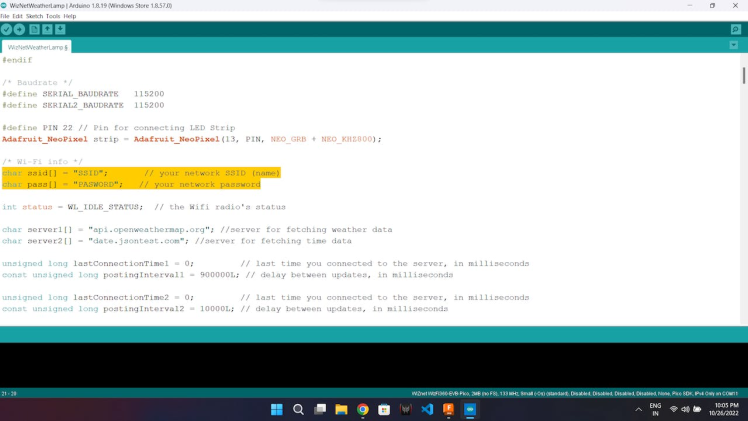
Task: Open File Explorer from the taskbar
Action: [x=341, y=410]
